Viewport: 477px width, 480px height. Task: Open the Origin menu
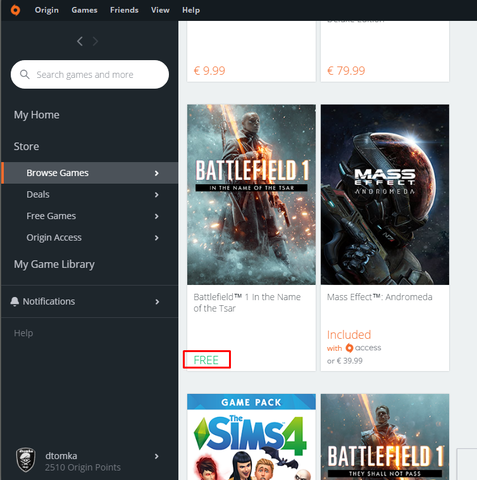(47, 10)
